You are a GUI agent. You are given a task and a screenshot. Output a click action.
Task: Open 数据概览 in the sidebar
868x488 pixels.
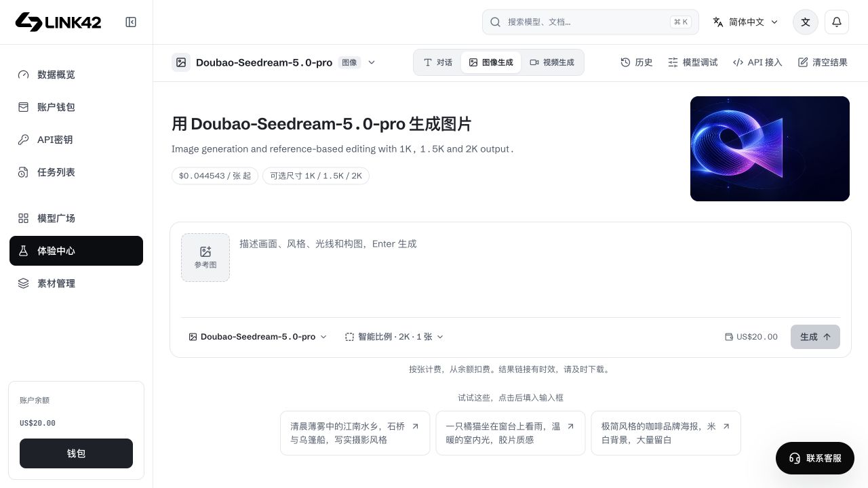[76, 75]
